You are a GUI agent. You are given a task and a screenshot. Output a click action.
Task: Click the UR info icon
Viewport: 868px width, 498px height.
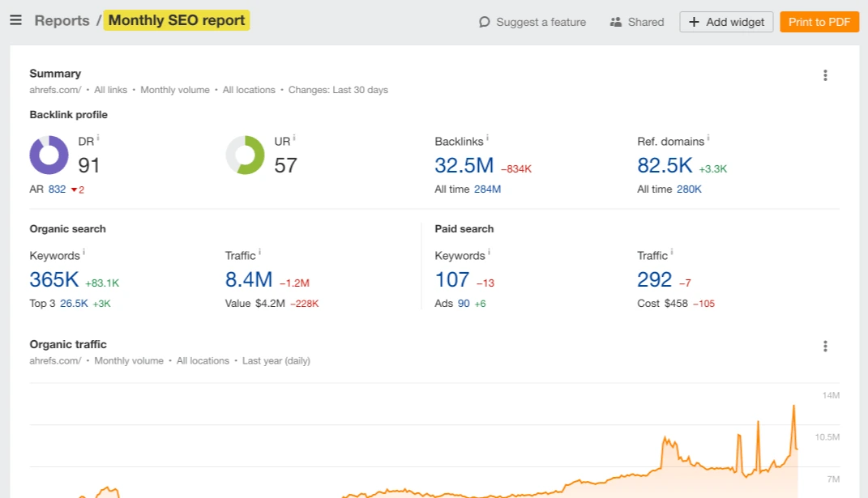click(294, 138)
